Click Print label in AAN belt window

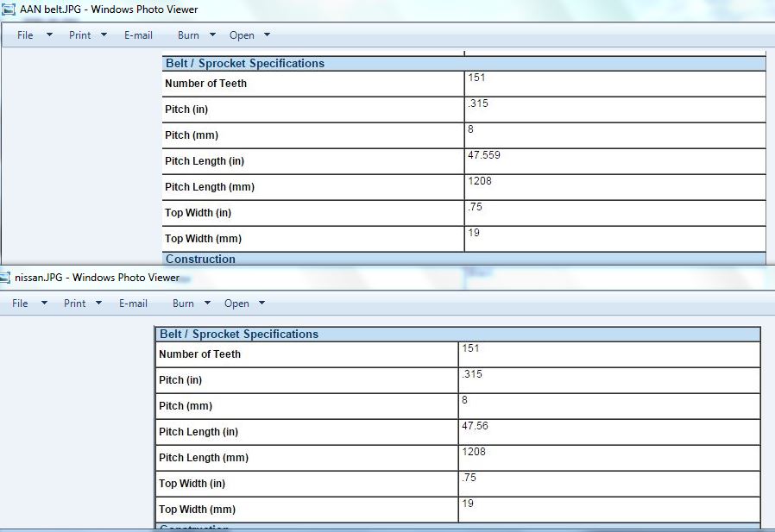pyautogui.click(x=80, y=35)
